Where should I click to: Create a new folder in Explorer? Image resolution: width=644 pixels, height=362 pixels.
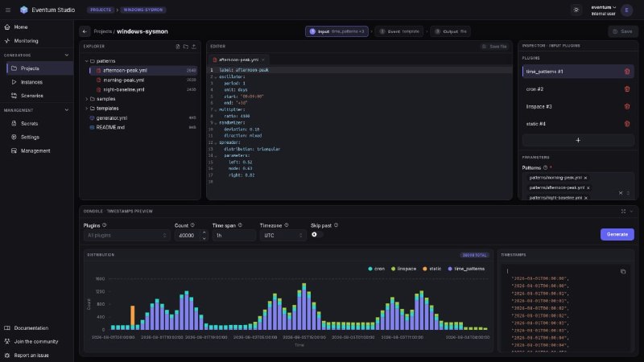[186, 47]
